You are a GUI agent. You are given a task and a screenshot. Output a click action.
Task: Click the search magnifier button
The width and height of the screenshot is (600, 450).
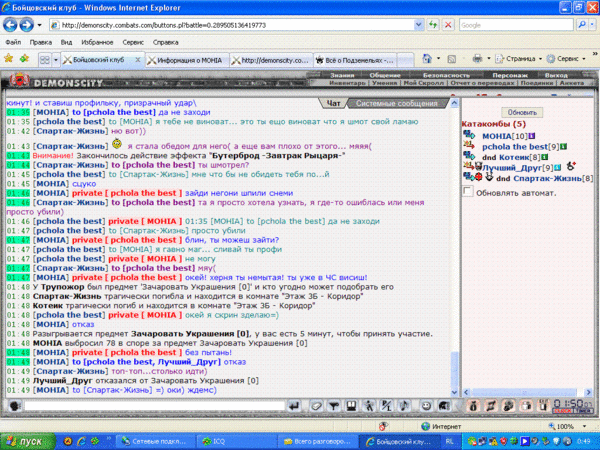point(582,25)
